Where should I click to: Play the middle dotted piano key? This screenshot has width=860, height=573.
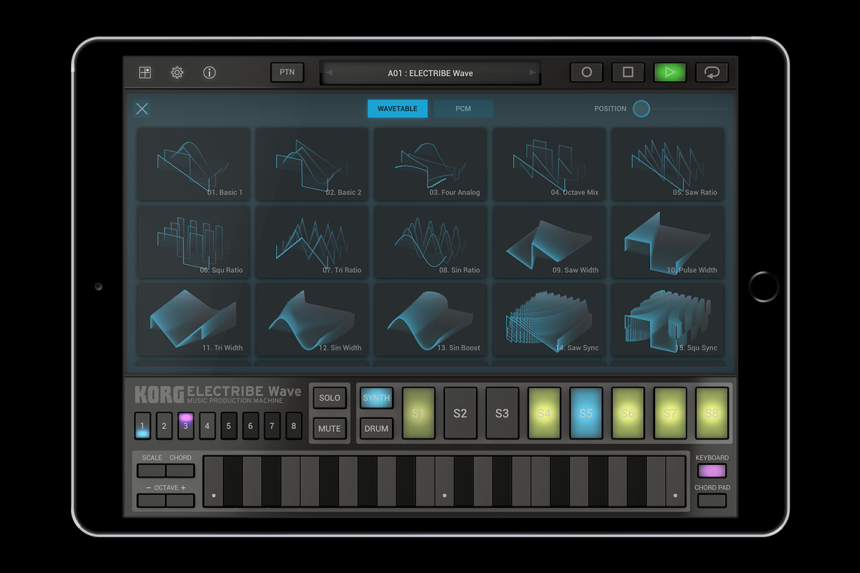pos(444,481)
